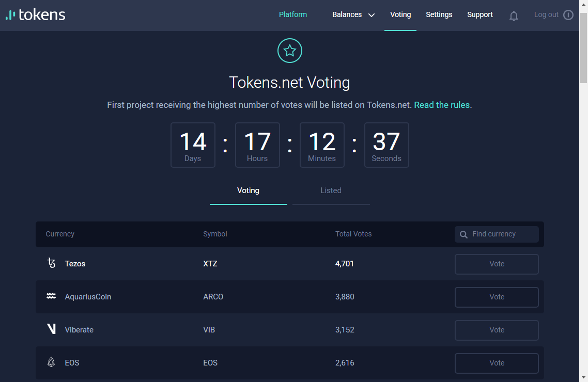Click the Log out power icon

[x=568, y=15]
